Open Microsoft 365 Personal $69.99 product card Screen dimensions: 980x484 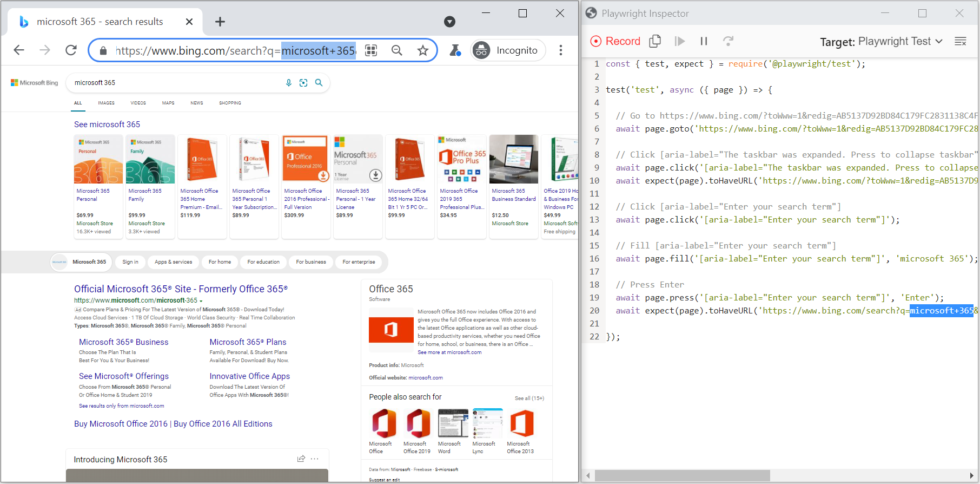pos(98,186)
